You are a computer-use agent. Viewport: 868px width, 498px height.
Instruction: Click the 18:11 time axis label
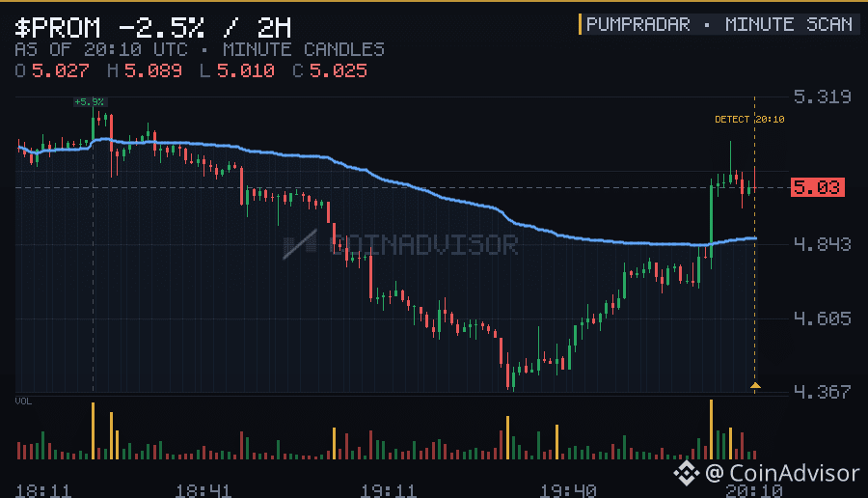(x=43, y=491)
